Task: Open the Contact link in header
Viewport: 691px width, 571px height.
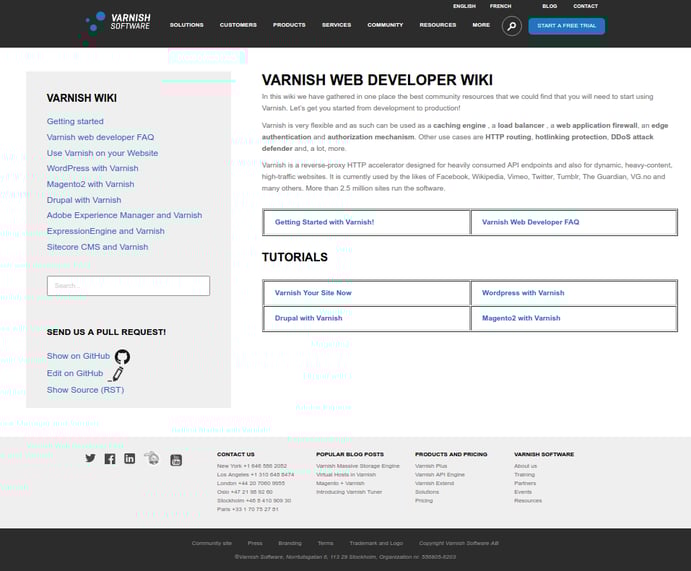Action: click(585, 6)
